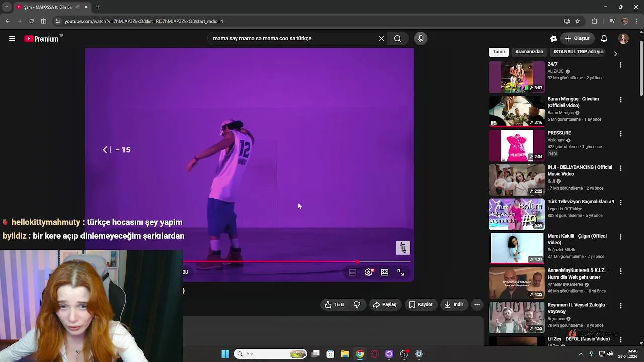Image resolution: width=644 pixels, height=362 pixels.
Task: Toggle the browser side panel icon
Action: [x=44, y=21]
